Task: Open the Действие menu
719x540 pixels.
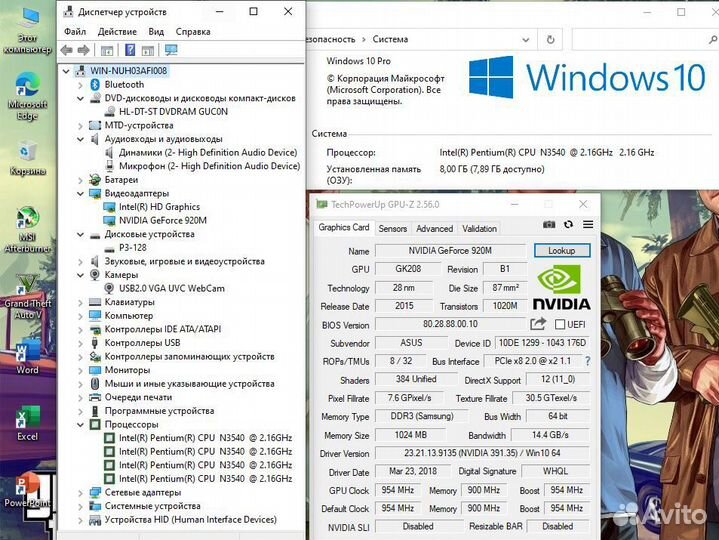Action: pyautogui.click(x=117, y=31)
